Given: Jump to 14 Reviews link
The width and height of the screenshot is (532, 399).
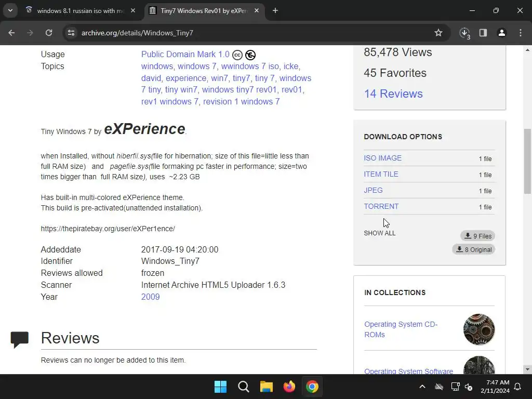Looking at the screenshot, I should 393,94.
